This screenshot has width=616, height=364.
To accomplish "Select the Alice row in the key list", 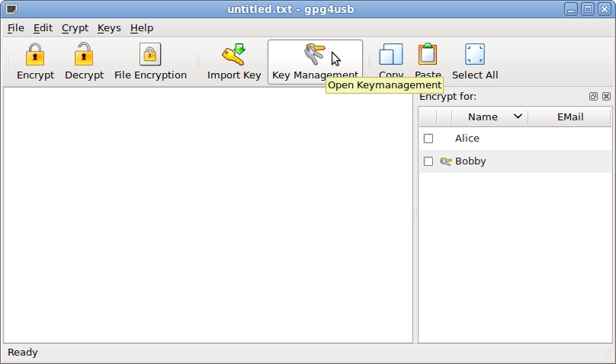I will click(x=515, y=139).
